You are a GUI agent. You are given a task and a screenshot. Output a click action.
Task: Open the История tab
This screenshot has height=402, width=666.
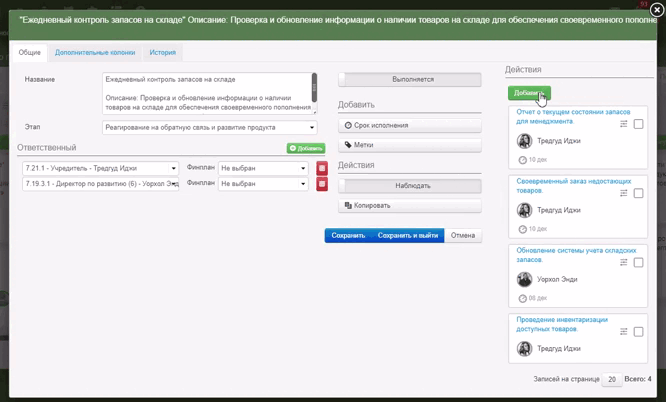coord(163,52)
